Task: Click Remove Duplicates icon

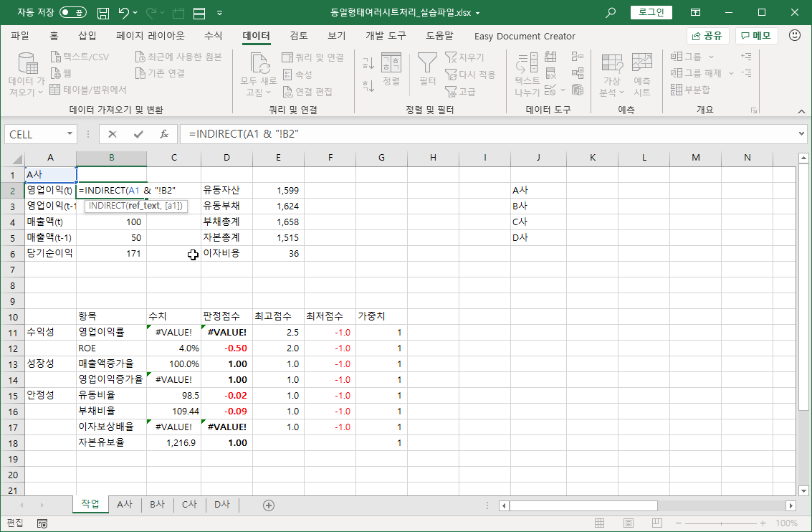Action: [550, 73]
